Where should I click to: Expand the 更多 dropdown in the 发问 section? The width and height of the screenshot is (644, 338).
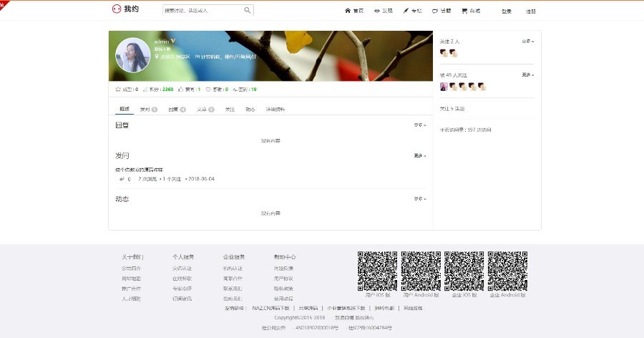(x=419, y=155)
